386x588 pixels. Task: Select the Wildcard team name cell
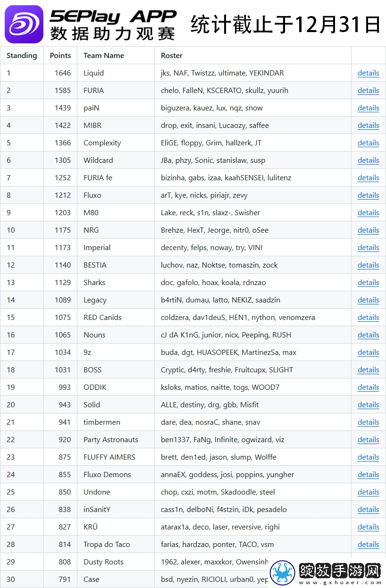tap(116, 160)
